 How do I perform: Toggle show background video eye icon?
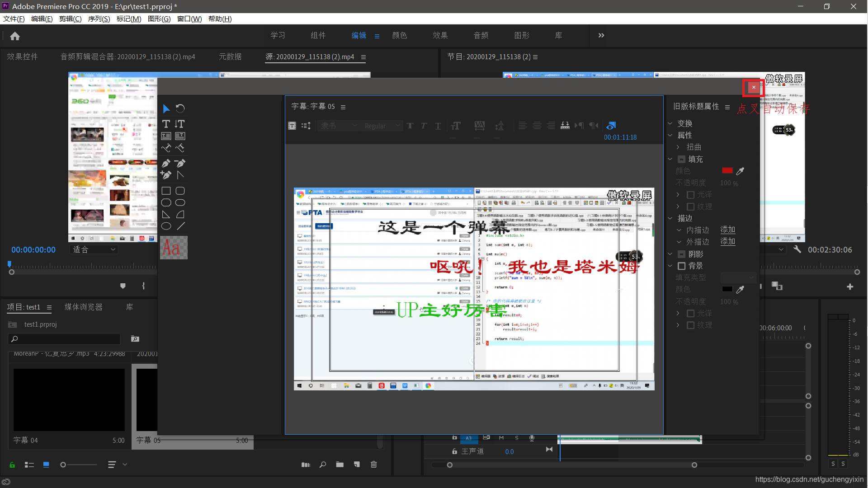click(x=611, y=126)
